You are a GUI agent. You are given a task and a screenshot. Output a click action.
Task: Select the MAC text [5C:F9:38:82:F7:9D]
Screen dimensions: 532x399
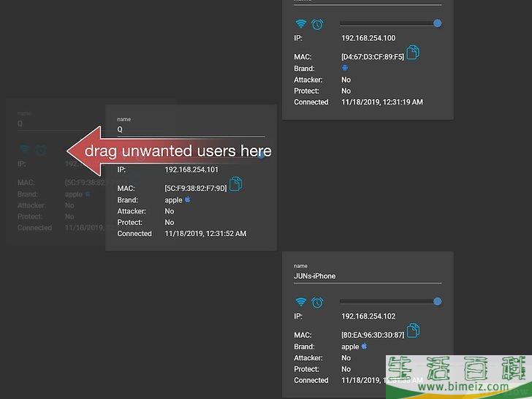195,188
